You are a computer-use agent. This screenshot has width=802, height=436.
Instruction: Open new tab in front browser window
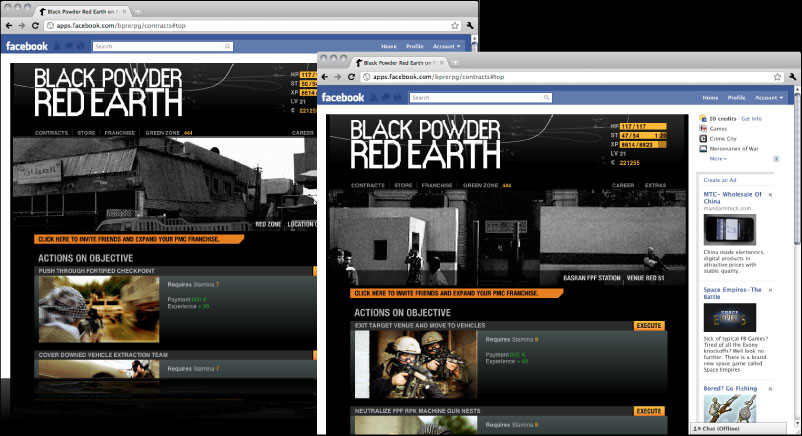[x=455, y=63]
